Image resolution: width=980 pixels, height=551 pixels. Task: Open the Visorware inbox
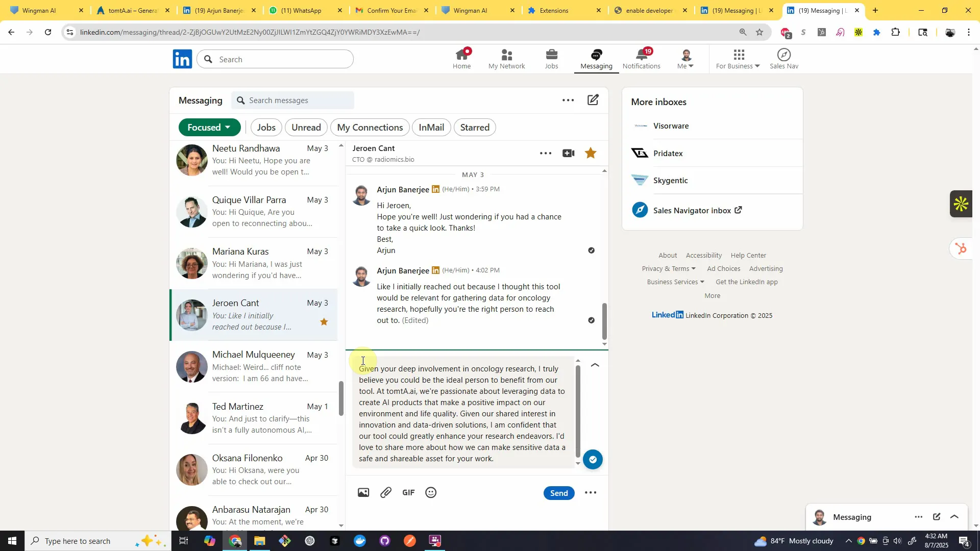click(x=712, y=126)
